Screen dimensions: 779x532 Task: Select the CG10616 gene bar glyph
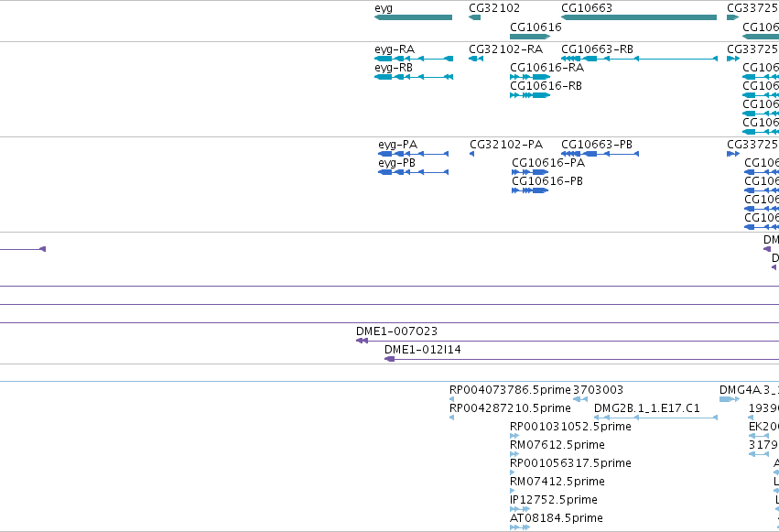point(530,37)
